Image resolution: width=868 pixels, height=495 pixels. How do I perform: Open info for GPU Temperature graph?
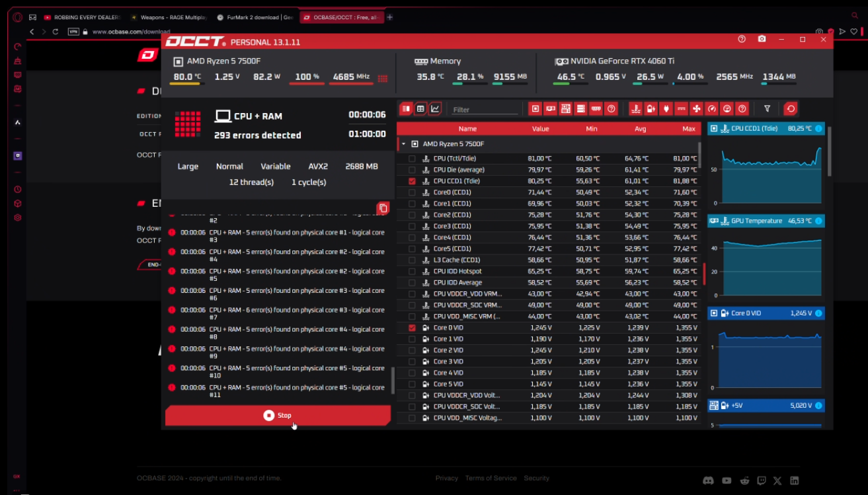(818, 221)
